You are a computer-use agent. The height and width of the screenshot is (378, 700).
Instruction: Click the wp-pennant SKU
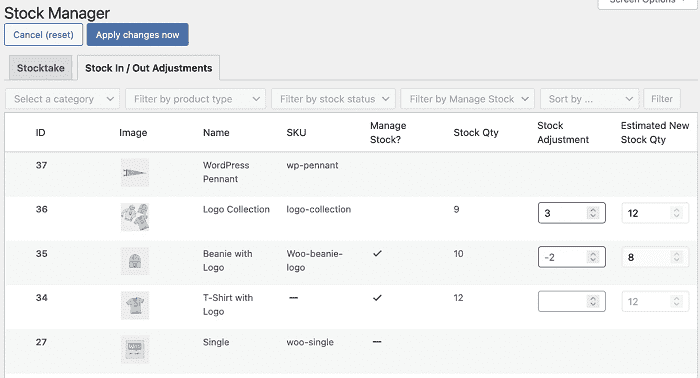pos(312,165)
